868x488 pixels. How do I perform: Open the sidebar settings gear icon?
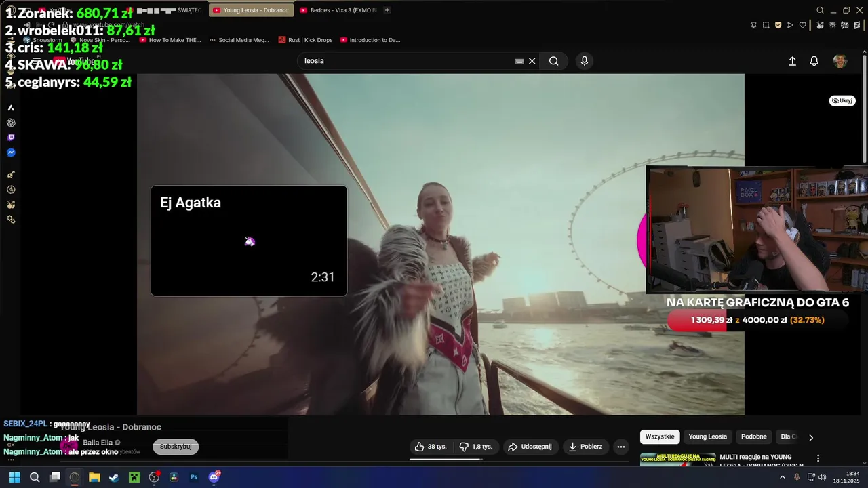11,220
